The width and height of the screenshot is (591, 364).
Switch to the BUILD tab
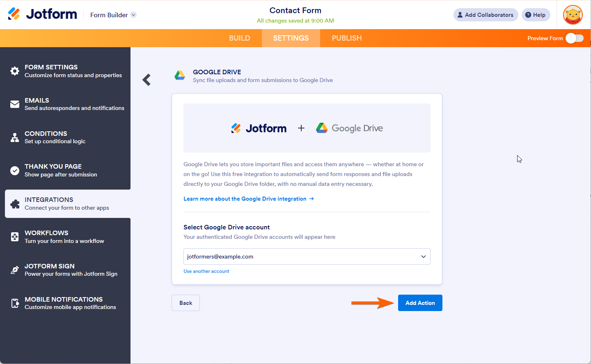[x=240, y=38]
